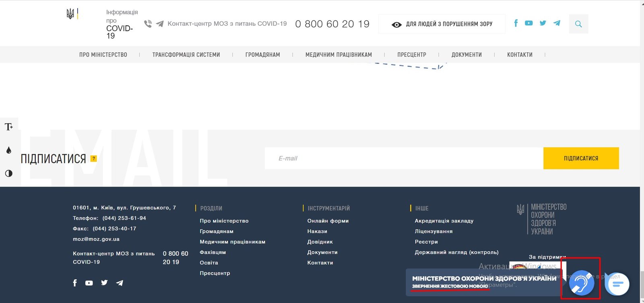This screenshot has width=644, height=303.
Task: Open Telegram from footer icon
Action: point(120,283)
